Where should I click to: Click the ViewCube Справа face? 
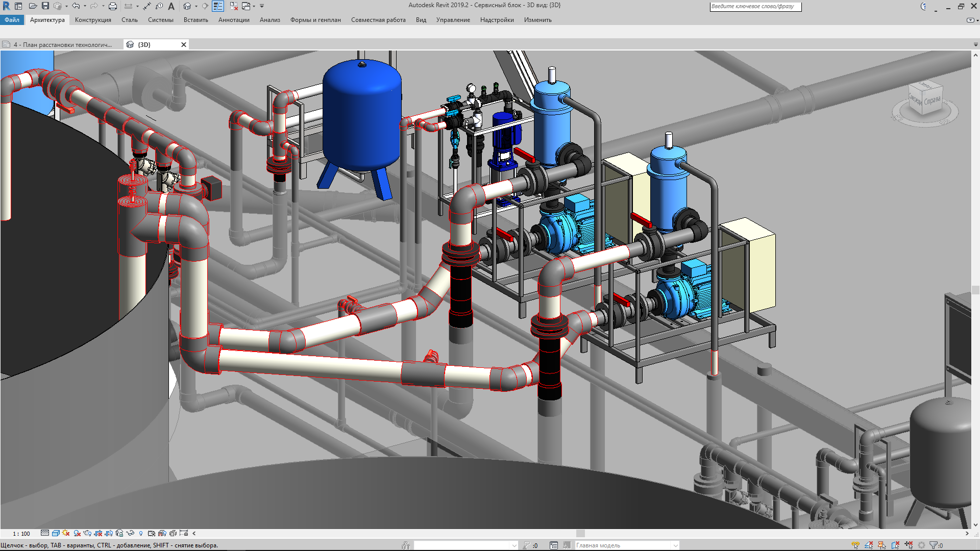(x=932, y=101)
